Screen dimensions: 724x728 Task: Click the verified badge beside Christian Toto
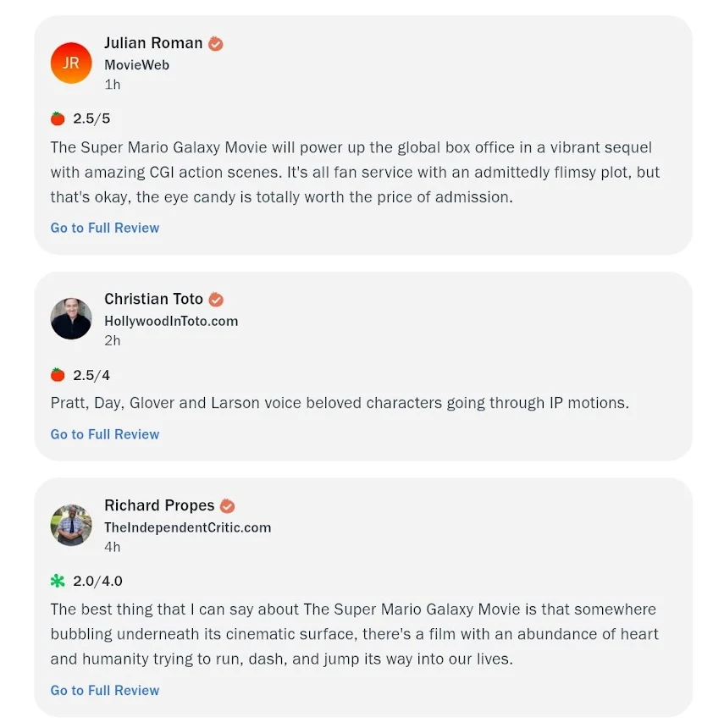tap(217, 300)
